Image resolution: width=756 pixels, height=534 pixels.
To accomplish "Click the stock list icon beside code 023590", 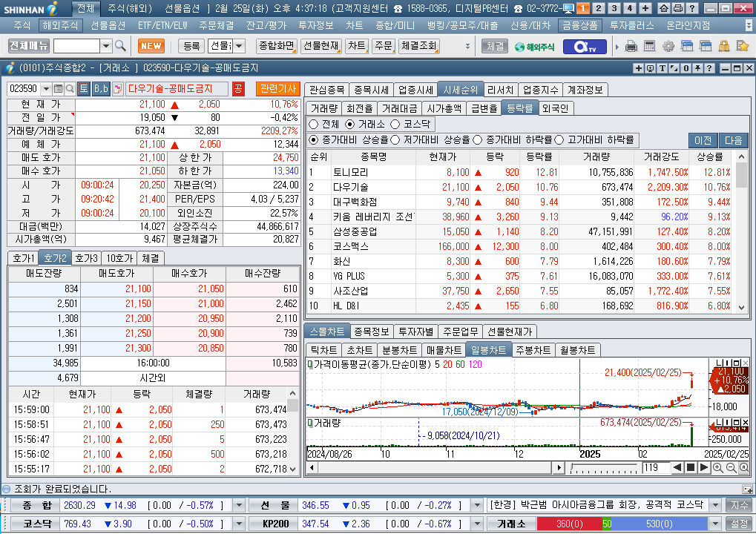I will pyautogui.click(x=59, y=89).
